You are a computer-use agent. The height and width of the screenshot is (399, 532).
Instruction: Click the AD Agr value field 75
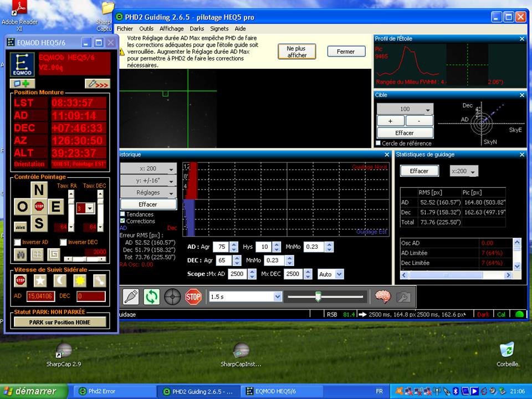[221, 247]
